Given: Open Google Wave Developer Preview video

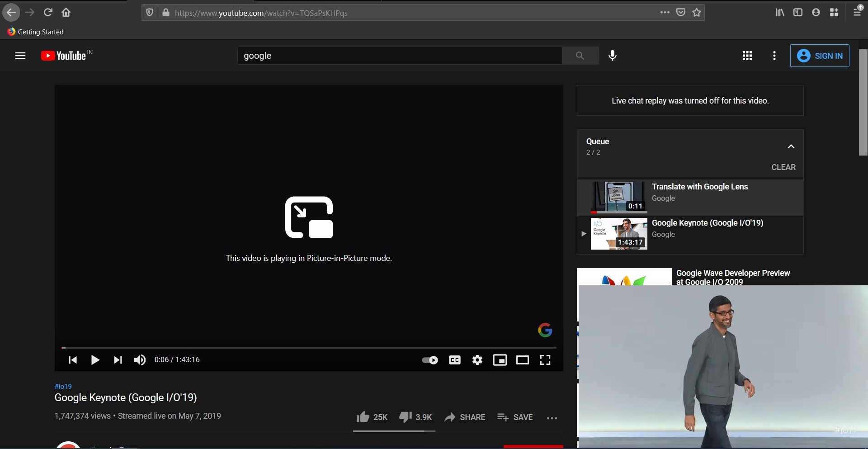Looking at the screenshot, I should tap(733, 277).
